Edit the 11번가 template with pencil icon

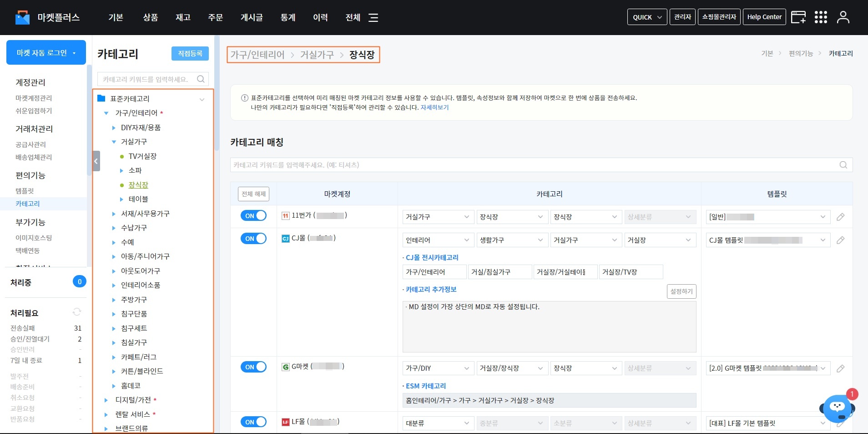tap(840, 217)
